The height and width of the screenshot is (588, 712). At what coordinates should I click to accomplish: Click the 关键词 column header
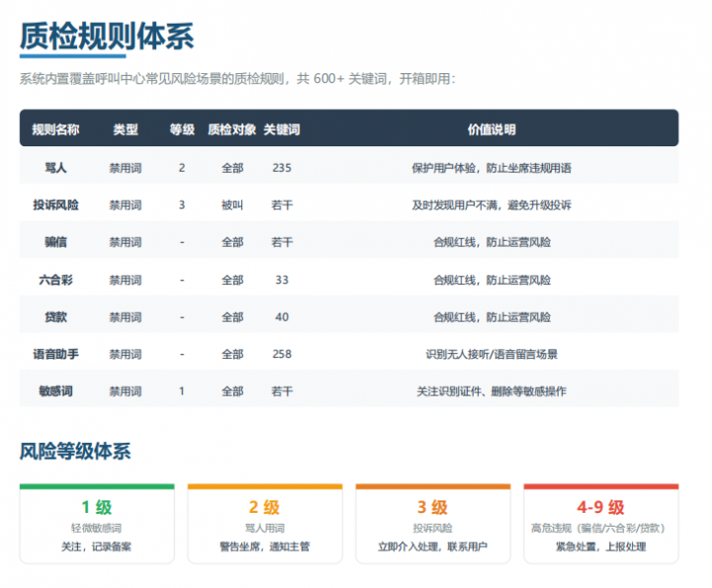coord(282,129)
